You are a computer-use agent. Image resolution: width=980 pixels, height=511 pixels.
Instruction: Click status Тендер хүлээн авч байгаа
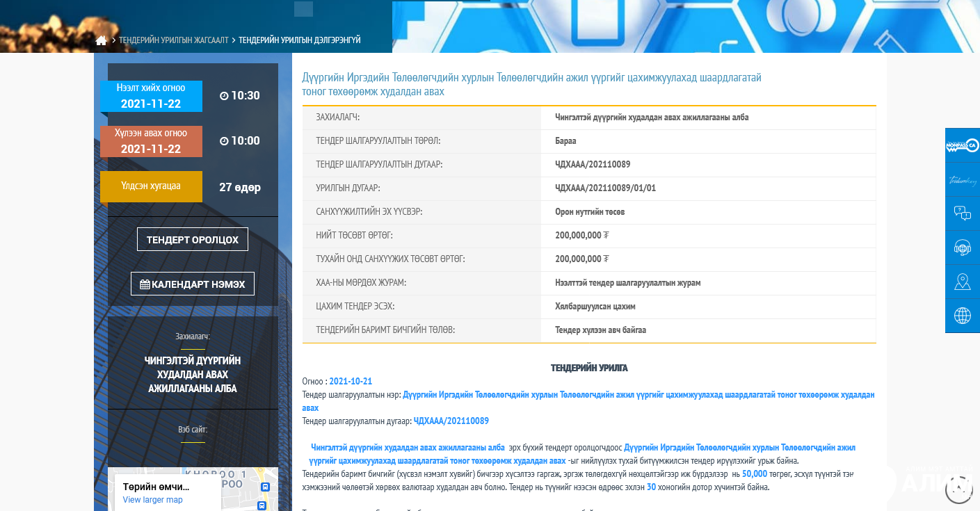pyautogui.click(x=600, y=330)
